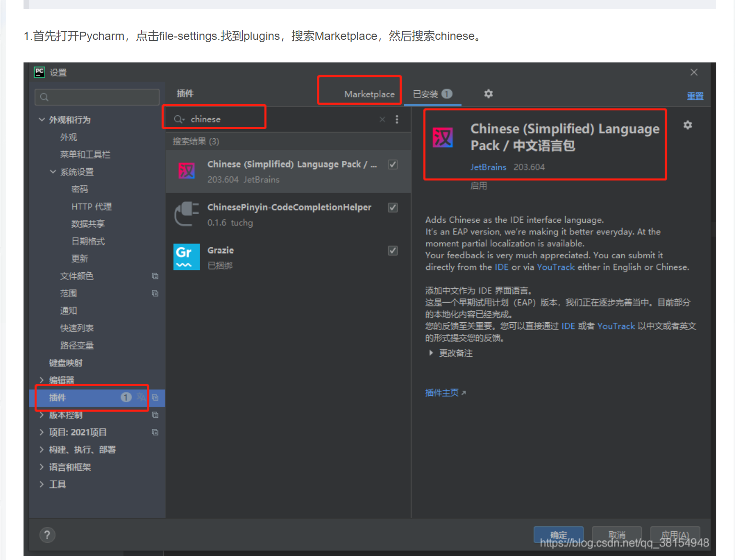Click project-level icon next to 项目: 2021项目
Image resolution: width=735 pixels, height=560 pixels.
[x=155, y=432]
